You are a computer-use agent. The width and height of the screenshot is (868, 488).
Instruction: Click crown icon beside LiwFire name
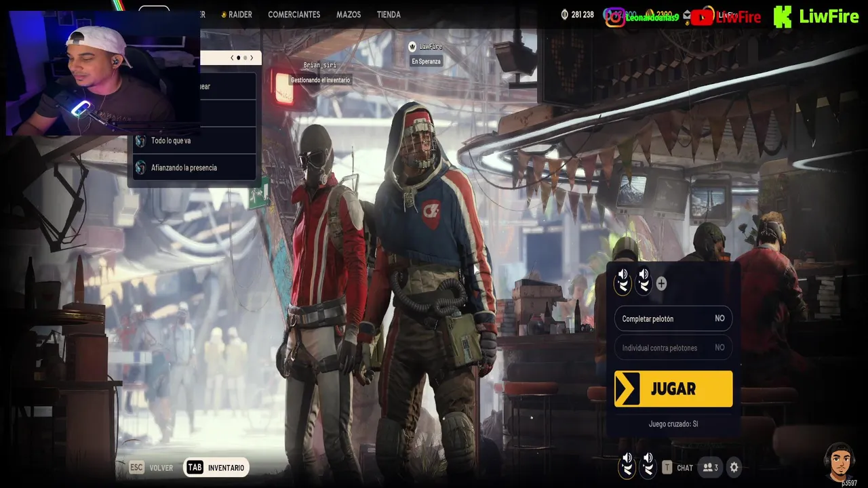tap(412, 46)
